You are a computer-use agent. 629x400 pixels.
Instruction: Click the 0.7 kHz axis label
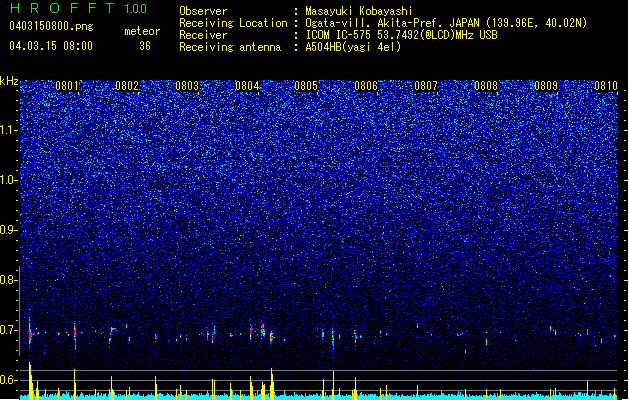pos(8,330)
